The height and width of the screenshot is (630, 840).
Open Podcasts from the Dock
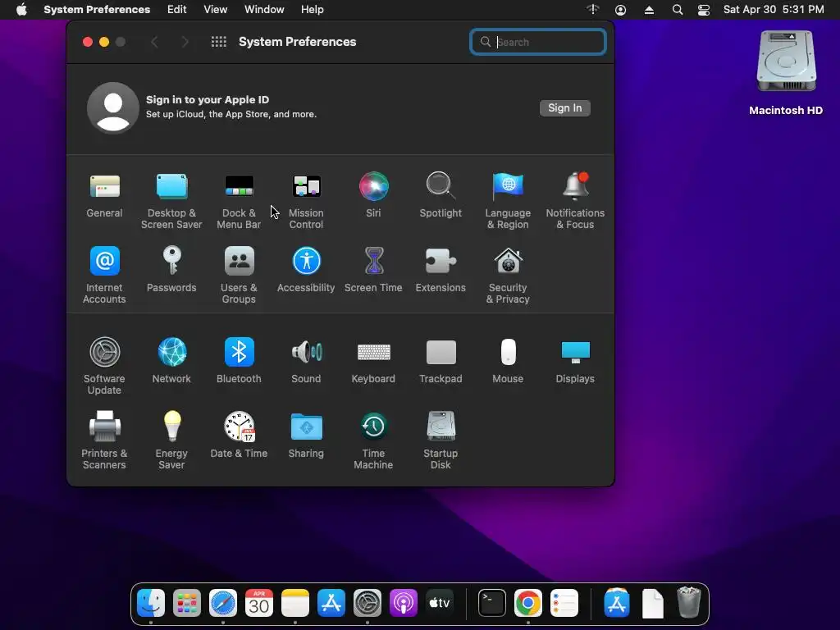coord(404,604)
